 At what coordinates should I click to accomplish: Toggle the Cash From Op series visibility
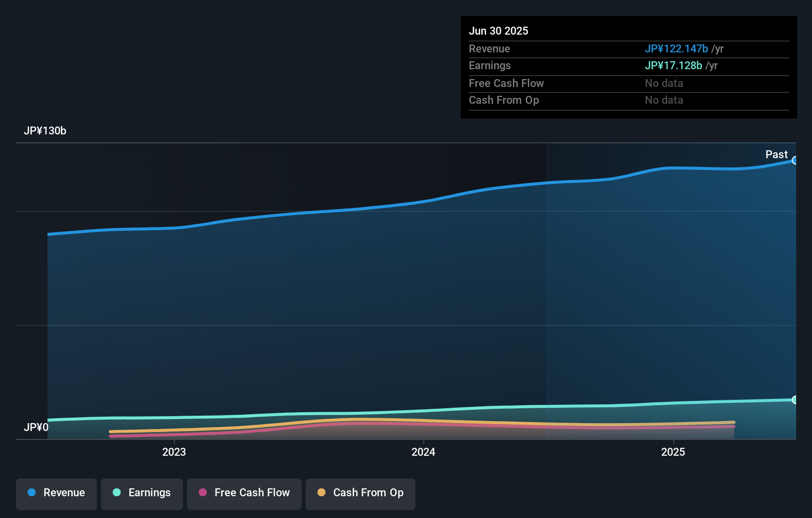pos(360,493)
